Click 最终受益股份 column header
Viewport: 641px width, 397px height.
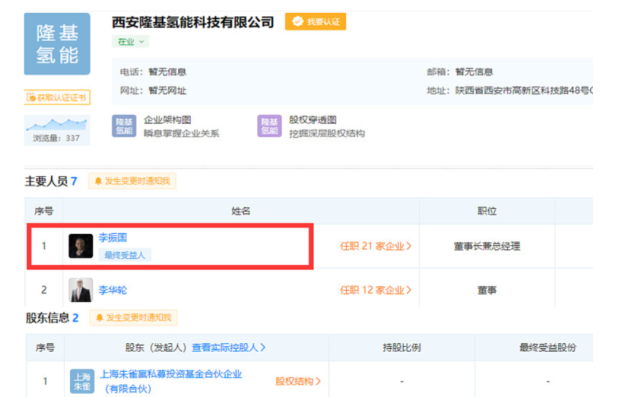coord(548,348)
